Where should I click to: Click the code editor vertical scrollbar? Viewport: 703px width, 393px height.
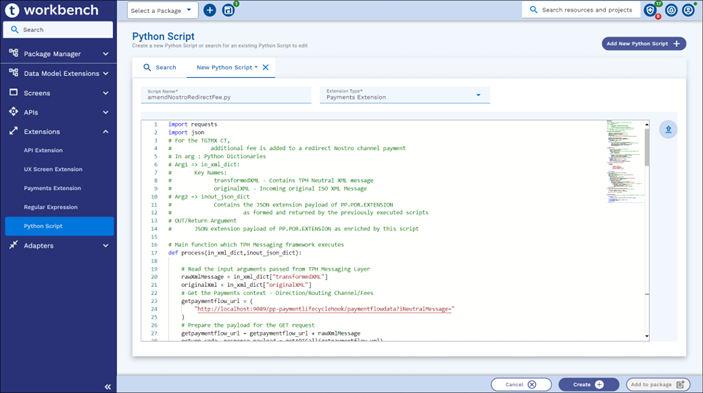647,229
